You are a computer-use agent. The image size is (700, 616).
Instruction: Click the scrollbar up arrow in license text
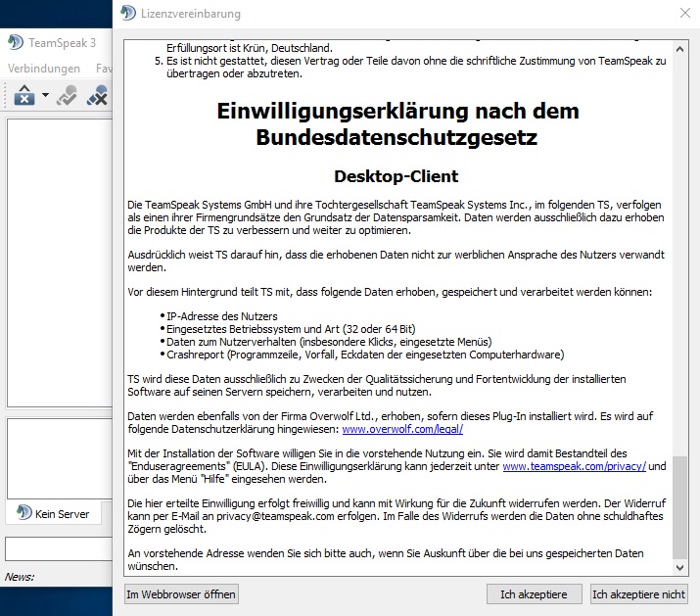[x=680, y=48]
